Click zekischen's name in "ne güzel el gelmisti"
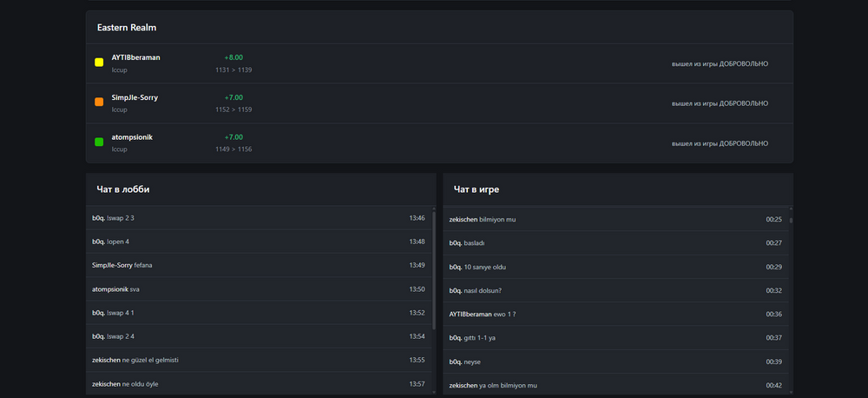Viewport: 868px width, 398px height. 106,360
